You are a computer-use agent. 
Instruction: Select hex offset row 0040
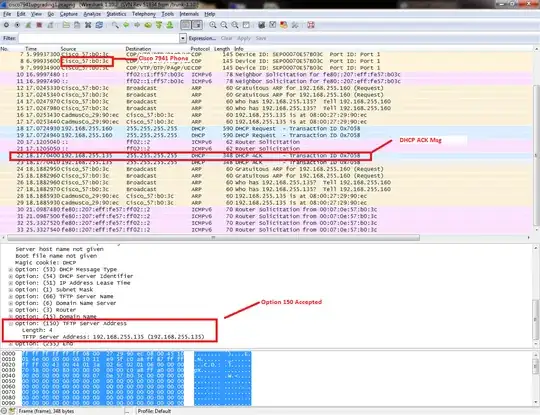(9, 376)
